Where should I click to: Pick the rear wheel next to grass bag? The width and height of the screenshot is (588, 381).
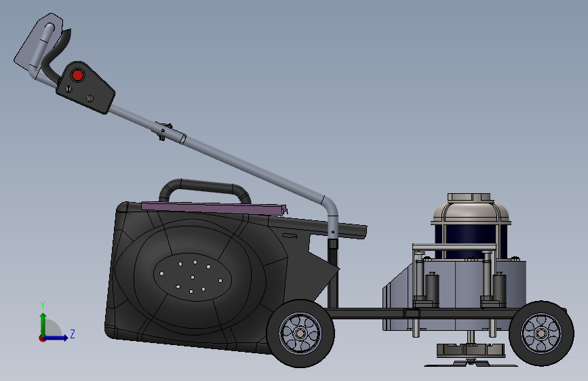(300, 333)
